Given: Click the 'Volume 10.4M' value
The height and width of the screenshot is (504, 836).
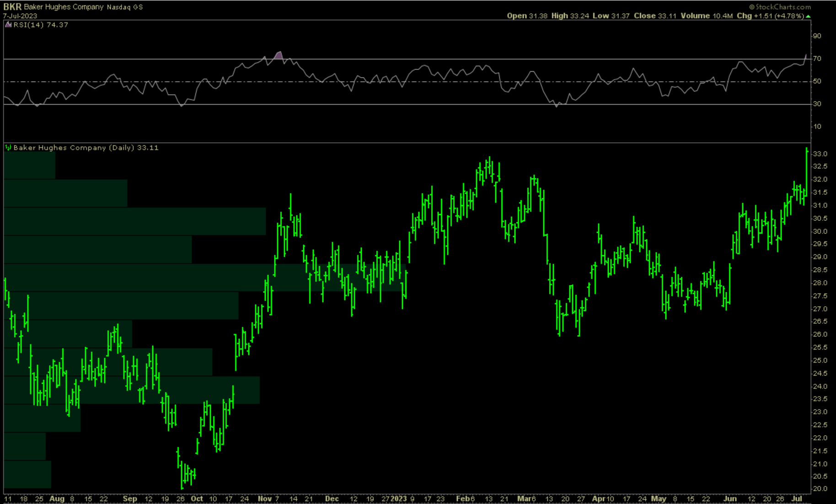Looking at the screenshot, I should (x=707, y=16).
